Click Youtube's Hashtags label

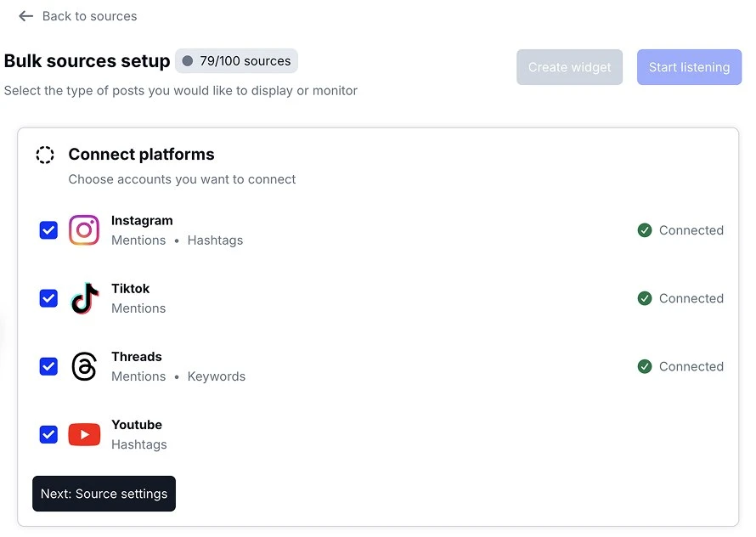click(138, 444)
